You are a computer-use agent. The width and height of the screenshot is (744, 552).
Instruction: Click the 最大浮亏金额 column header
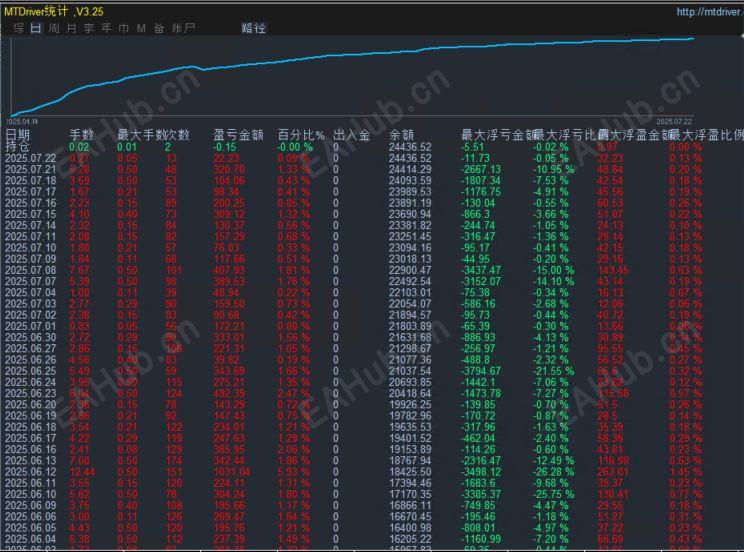pos(498,135)
